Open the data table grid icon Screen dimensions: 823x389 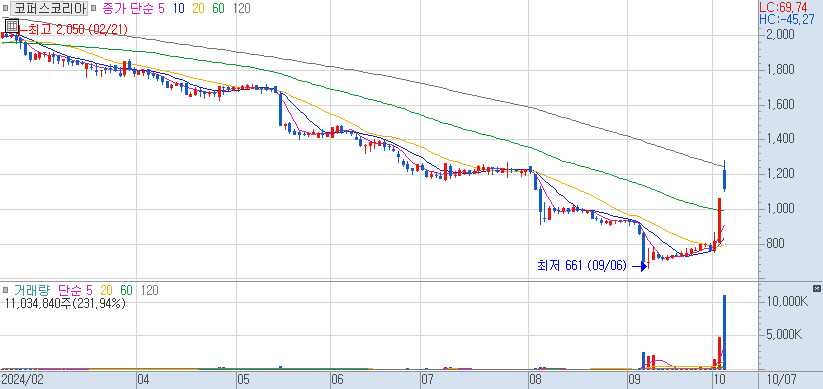(x=12, y=26)
